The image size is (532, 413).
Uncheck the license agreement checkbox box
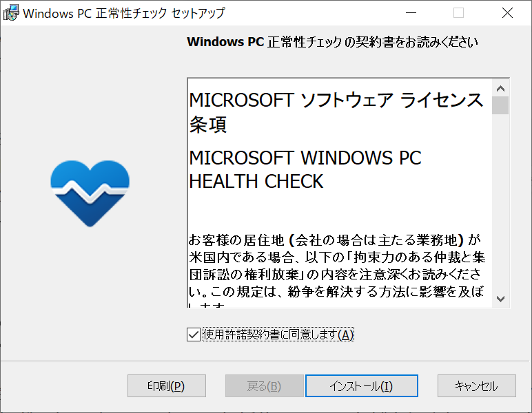pos(194,335)
